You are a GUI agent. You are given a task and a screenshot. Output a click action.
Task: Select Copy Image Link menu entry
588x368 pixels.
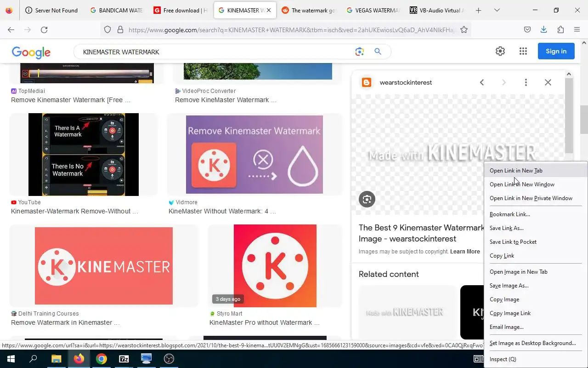tap(536, 313)
